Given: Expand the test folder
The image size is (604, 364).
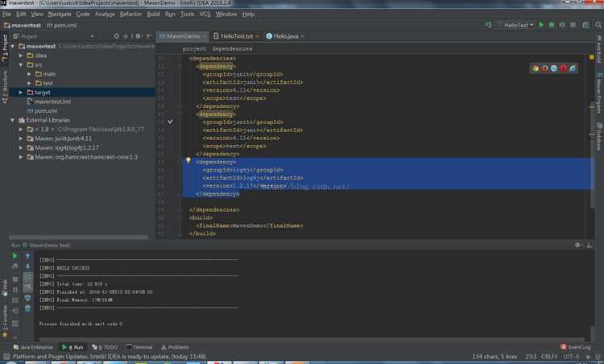Looking at the screenshot, I should point(29,83).
